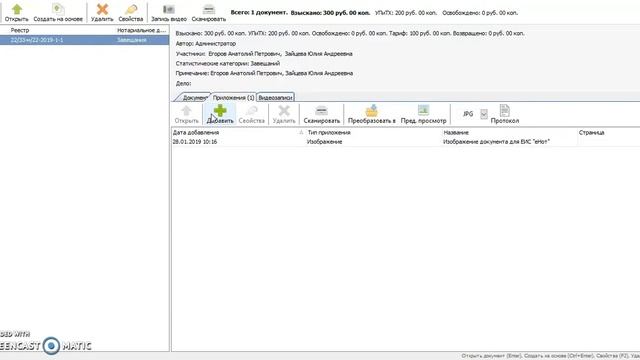
Task: Click the Участники line with Егоров Анатолий Петрович
Action: [x=264, y=53]
